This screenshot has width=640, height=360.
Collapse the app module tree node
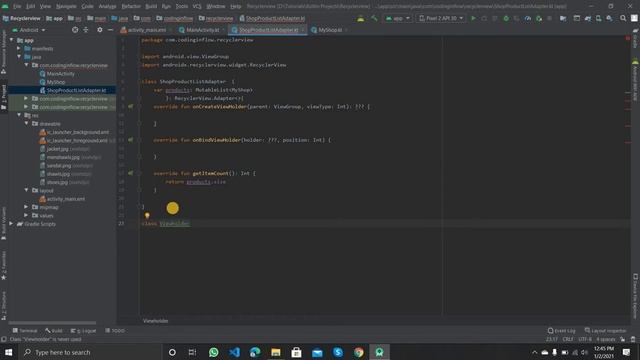point(11,40)
